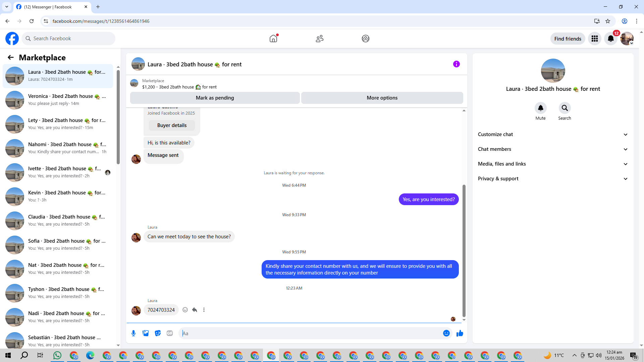The width and height of the screenshot is (644, 362).
Task: Reply to Laura's phone number message
Action: pos(195,310)
